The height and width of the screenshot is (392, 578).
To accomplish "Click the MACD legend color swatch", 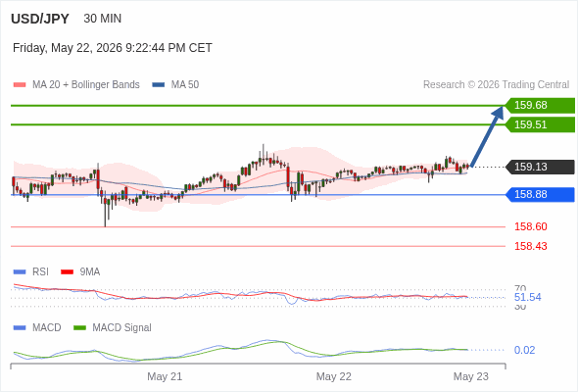I will 20,328.
